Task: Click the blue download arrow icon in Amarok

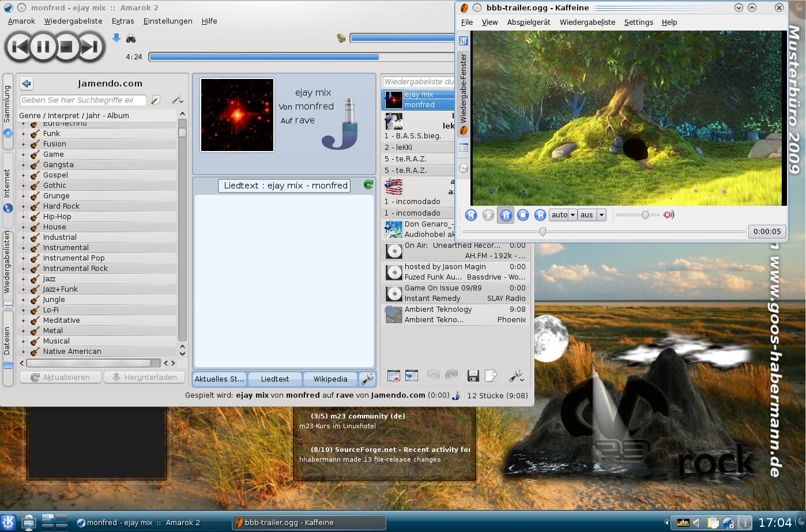Action: pos(116,38)
